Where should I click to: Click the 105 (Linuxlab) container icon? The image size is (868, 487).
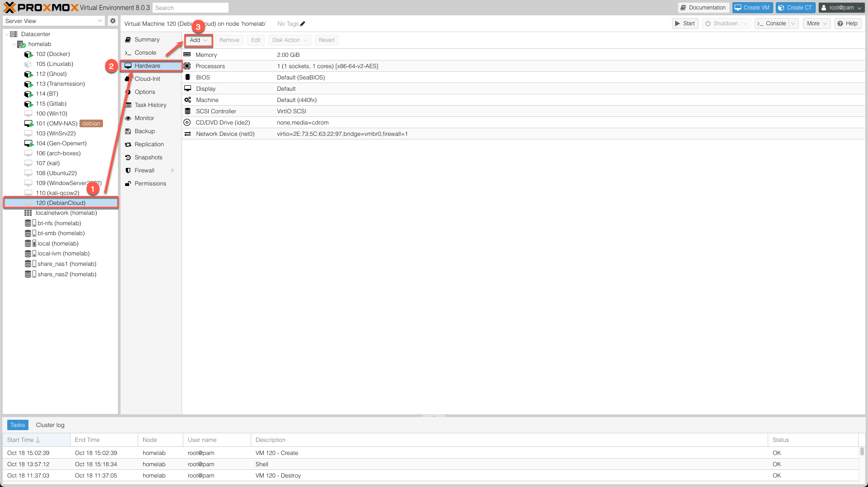click(x=28, y=64)
